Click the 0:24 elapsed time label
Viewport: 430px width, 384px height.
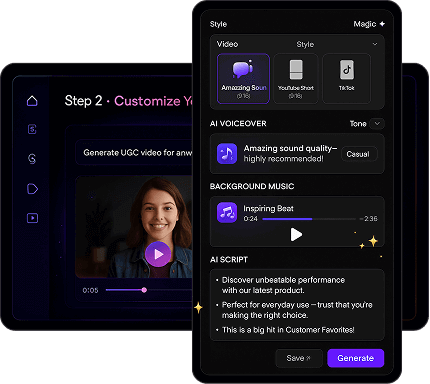coord(250,219)
